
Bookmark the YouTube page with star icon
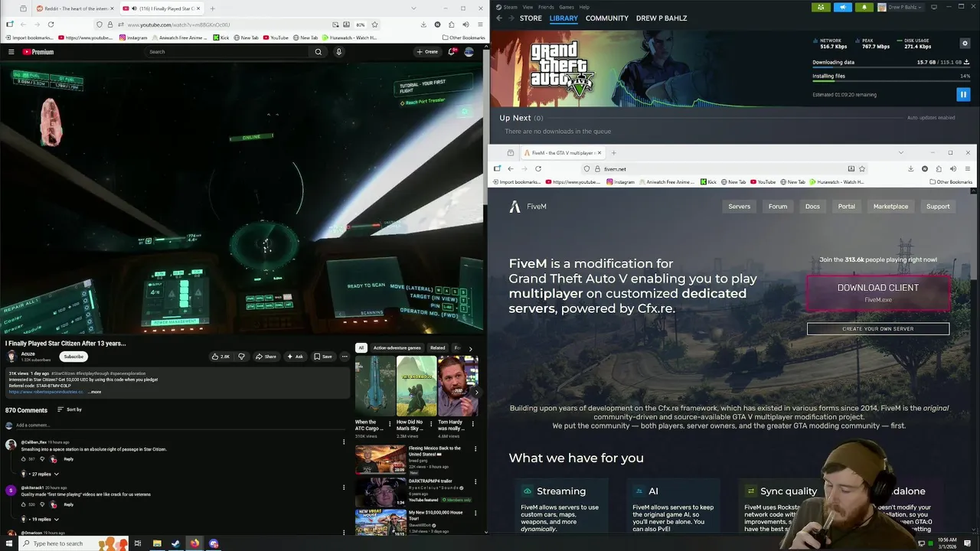374,24
